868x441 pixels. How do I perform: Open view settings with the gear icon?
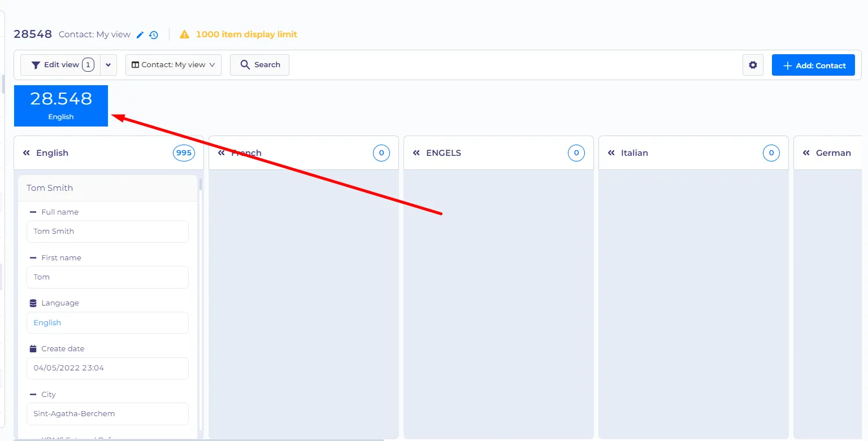(753, 65)
